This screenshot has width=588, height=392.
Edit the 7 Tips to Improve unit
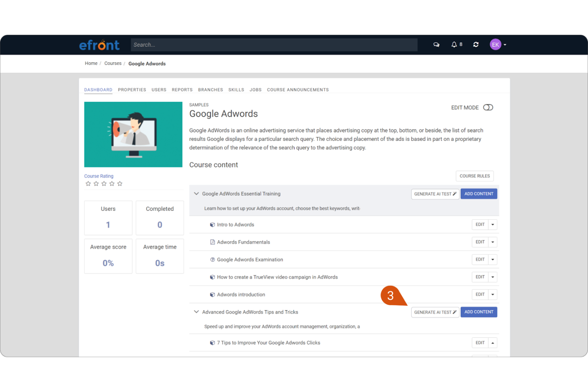(480, 343)
